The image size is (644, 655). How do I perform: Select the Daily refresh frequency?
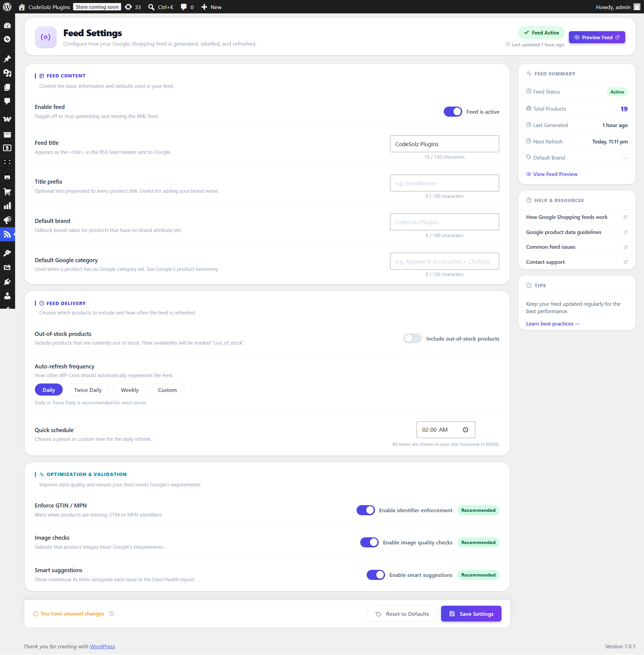[49, 390]
